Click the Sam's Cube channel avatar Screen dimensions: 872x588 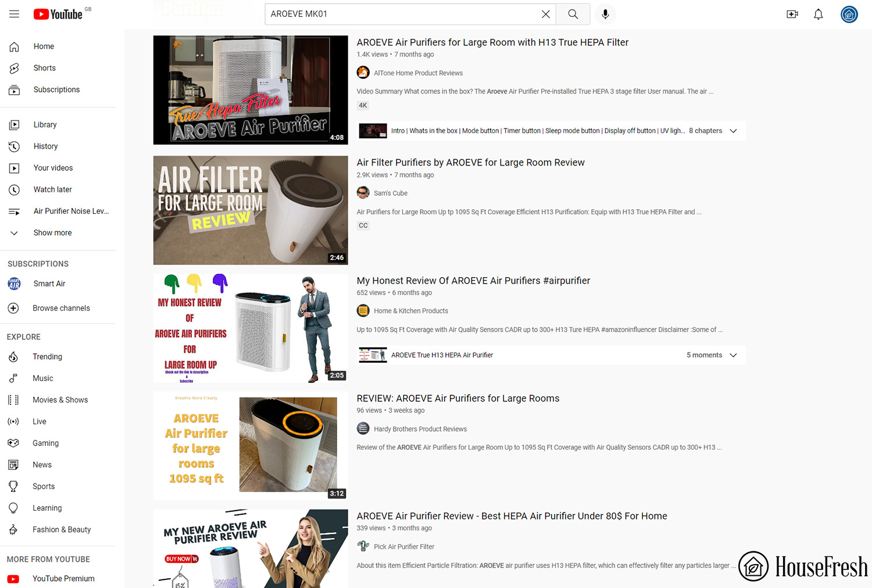click(x=363, y=193)
